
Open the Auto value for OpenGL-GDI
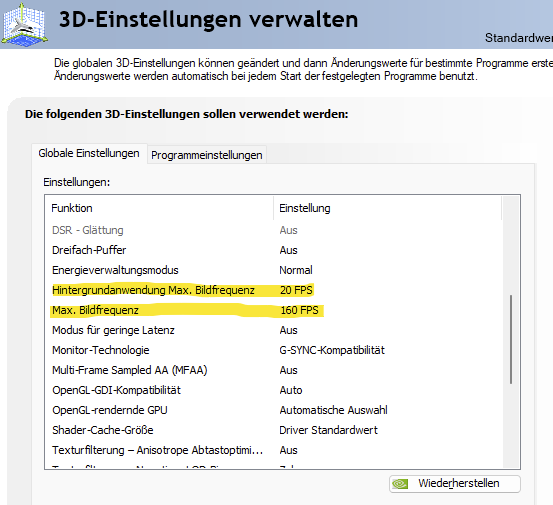point(291,390)
